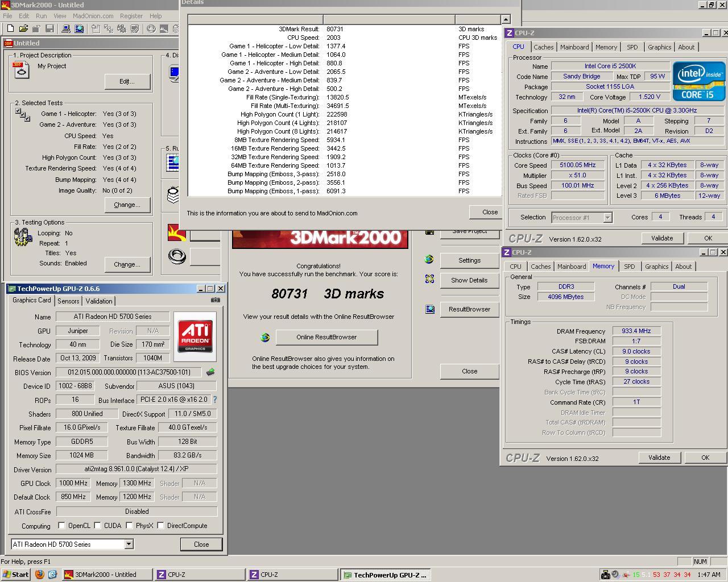
Task: Click the Selected Tests checkmarks icon
Action: coord(23,115)
